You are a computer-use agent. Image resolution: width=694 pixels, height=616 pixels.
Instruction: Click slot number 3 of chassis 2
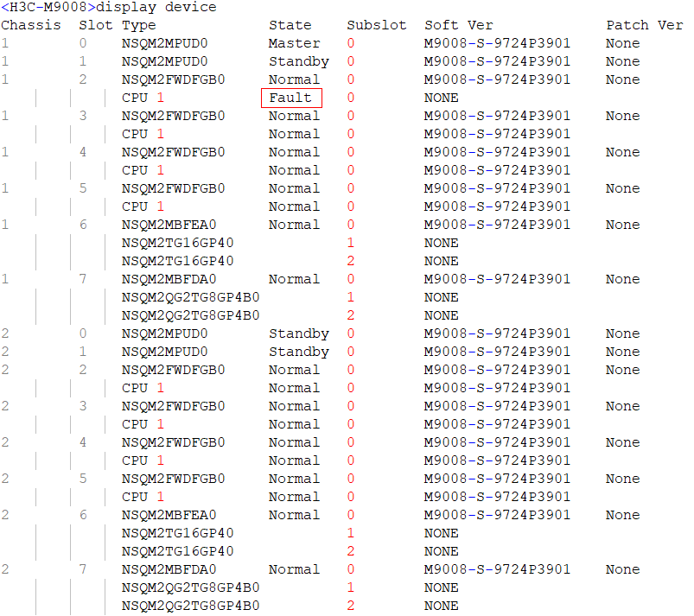83,406
